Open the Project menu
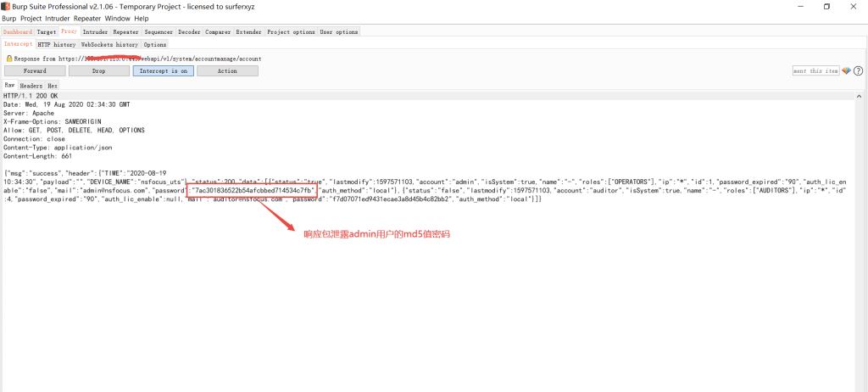 coord(31,18)
